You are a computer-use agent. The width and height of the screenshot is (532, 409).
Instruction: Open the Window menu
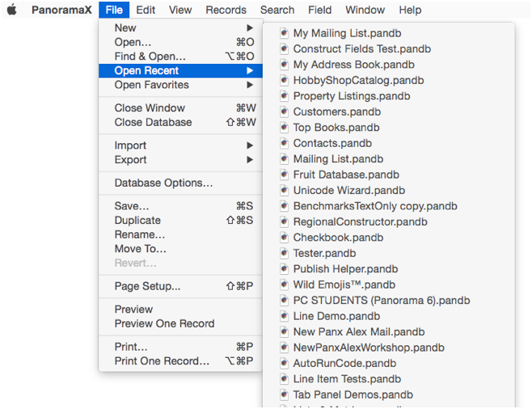365,10
